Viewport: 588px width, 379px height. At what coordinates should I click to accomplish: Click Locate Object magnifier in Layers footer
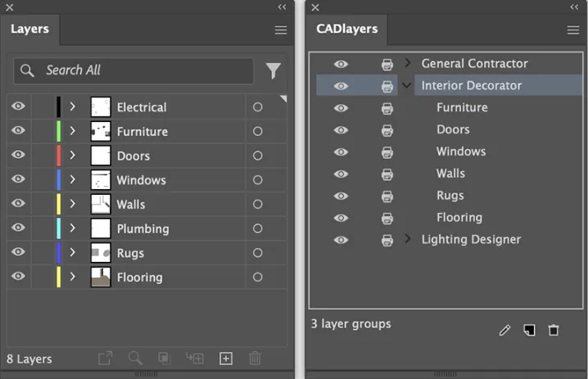pos(135,358)
